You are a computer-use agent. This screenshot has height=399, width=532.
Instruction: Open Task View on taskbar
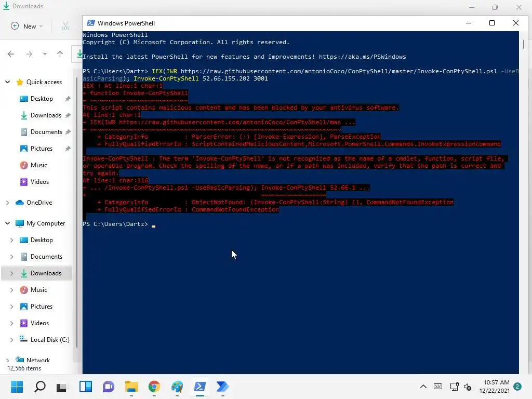pyautogui.click(x=62, y=387)
